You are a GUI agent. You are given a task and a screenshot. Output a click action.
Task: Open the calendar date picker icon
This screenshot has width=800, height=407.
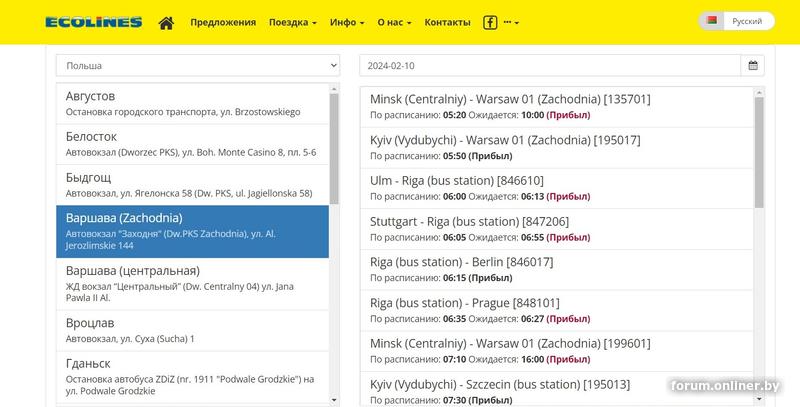point(755,66)
